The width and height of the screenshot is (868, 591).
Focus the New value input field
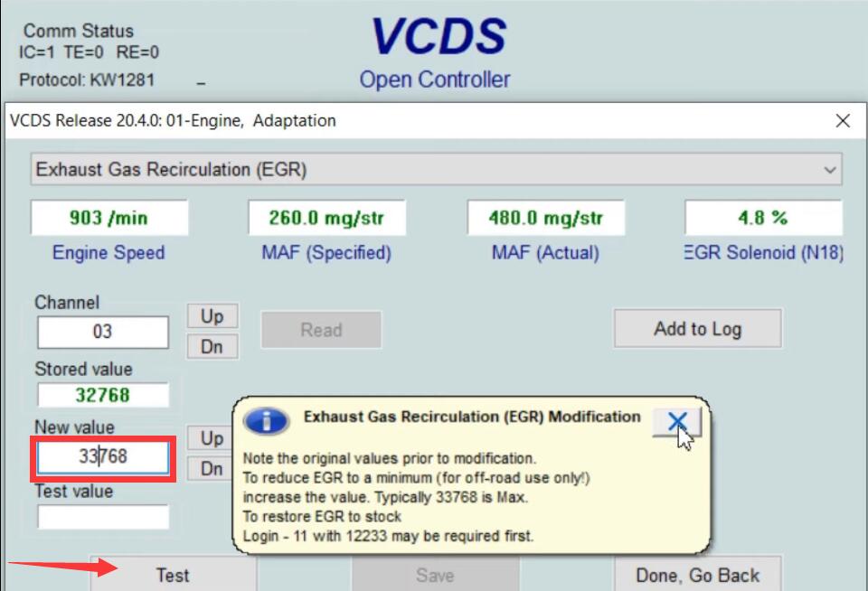pyautogui.click(x=103, y=457)
